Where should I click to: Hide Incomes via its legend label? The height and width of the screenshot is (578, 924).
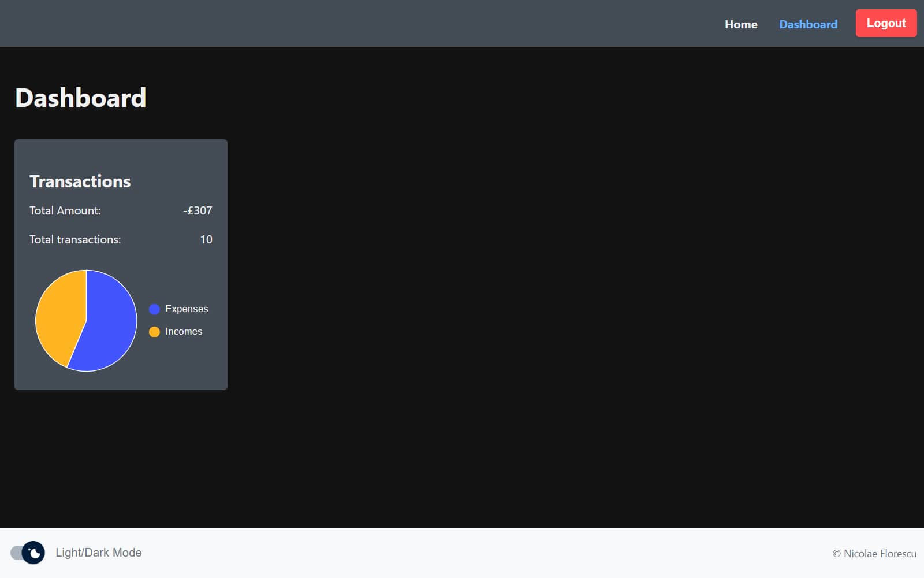click(184, 332)
